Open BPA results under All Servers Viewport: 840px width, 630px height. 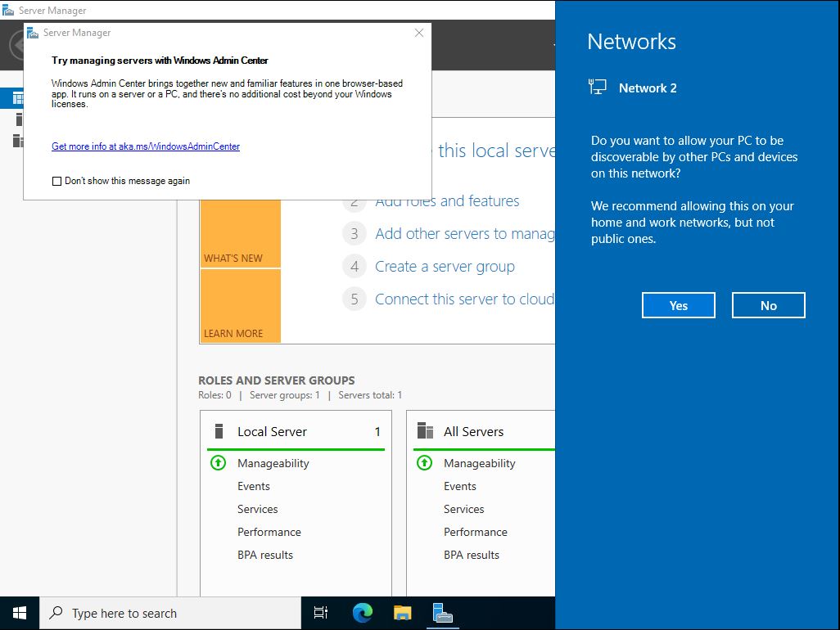click(x=472, y=555)
